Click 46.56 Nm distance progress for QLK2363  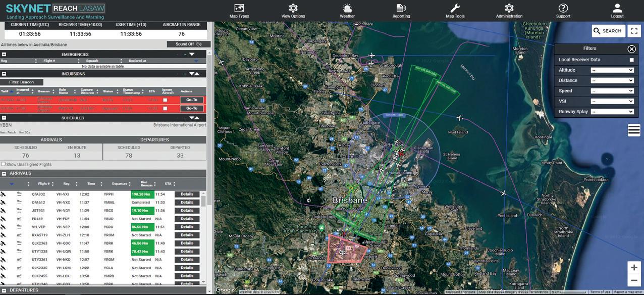point(142,243)
